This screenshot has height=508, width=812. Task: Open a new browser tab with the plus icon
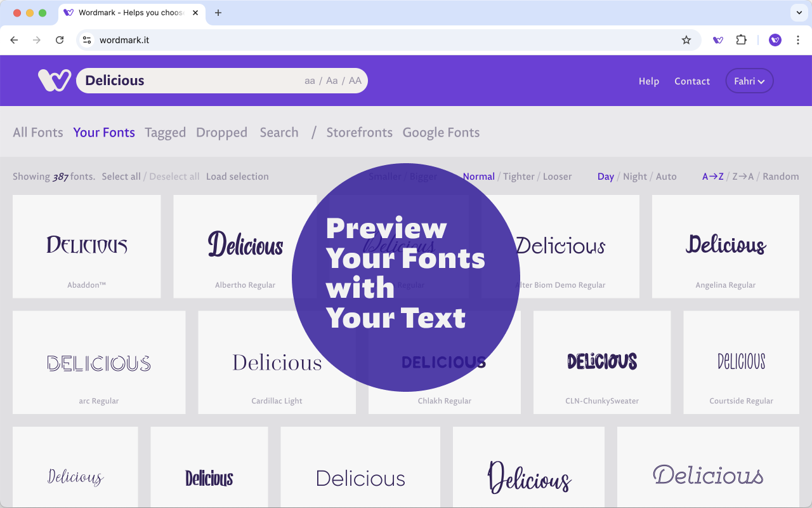pyautogui.click(x=218, y=12)
